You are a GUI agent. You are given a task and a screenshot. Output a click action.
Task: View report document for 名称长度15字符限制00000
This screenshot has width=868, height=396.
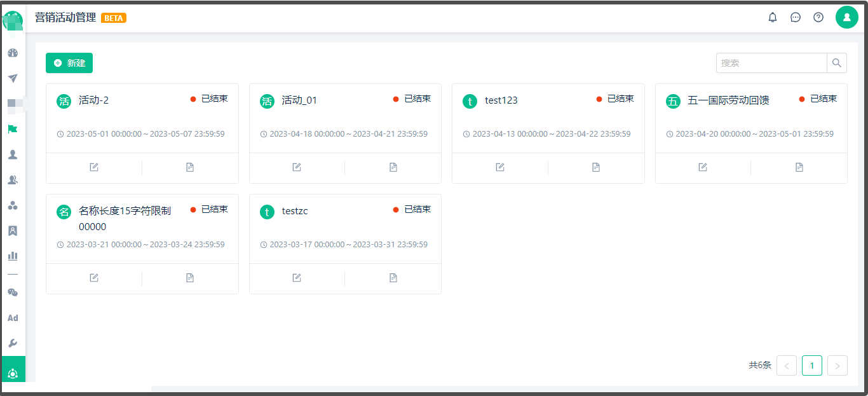[x=190, y=278]
